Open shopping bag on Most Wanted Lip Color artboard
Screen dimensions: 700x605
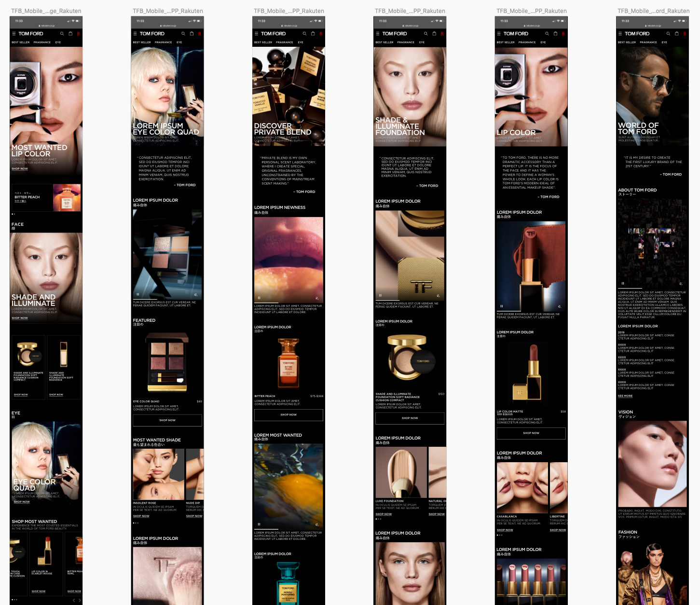pos(70,34)
